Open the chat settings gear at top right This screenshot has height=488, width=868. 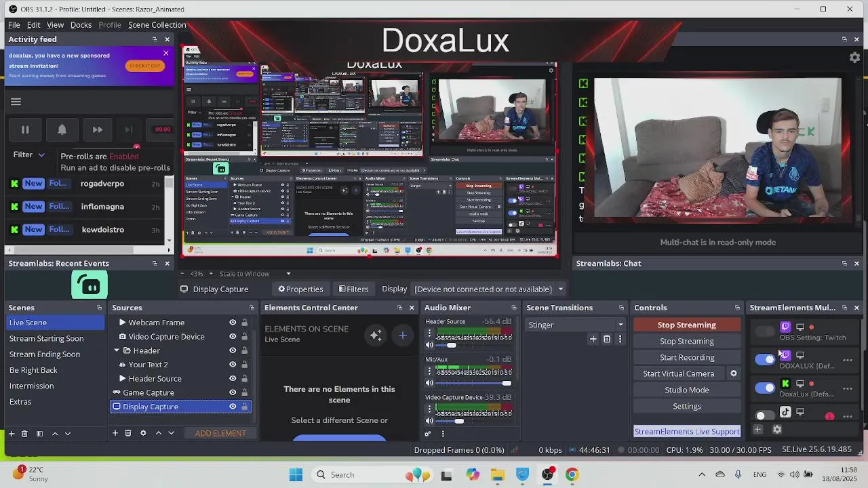click(854, 58)
